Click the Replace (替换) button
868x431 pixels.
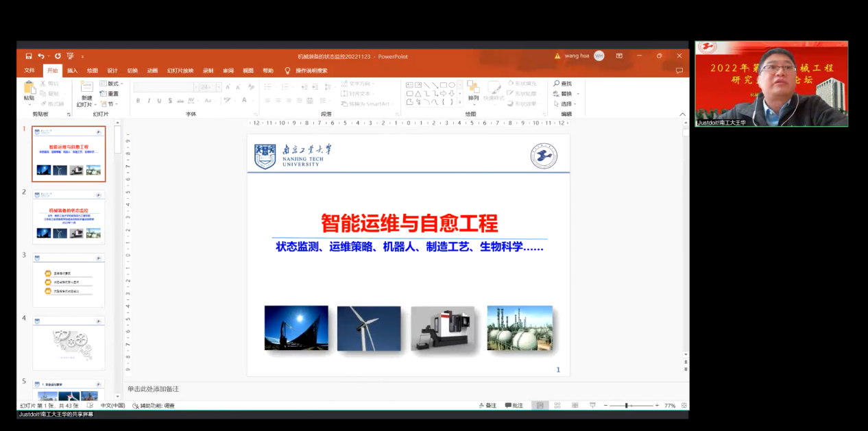(x=566, y=94)
